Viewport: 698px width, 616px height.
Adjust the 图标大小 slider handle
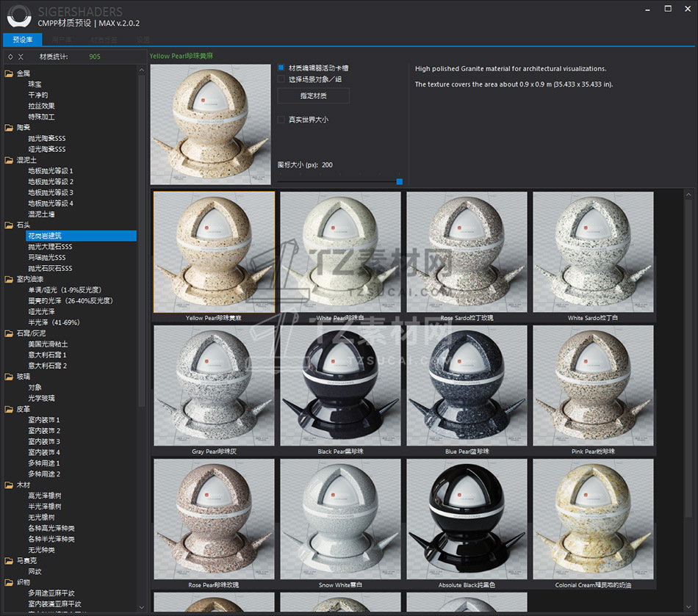[399, 181]
